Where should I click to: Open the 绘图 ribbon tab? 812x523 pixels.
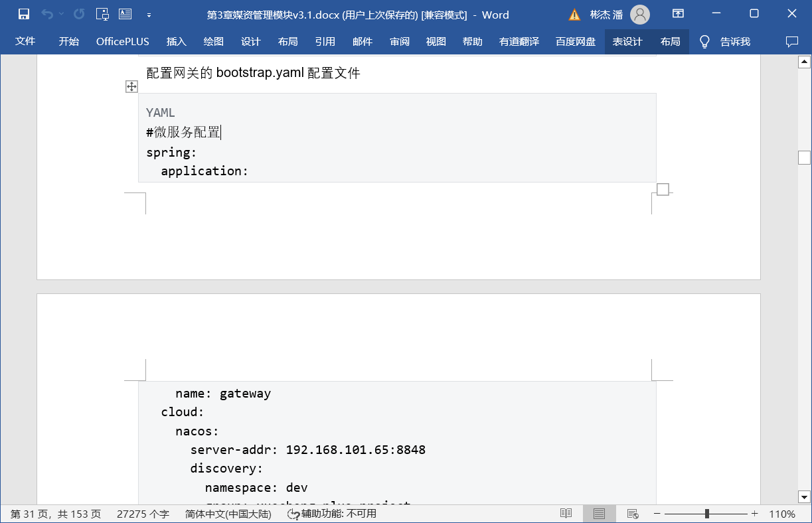214,41
